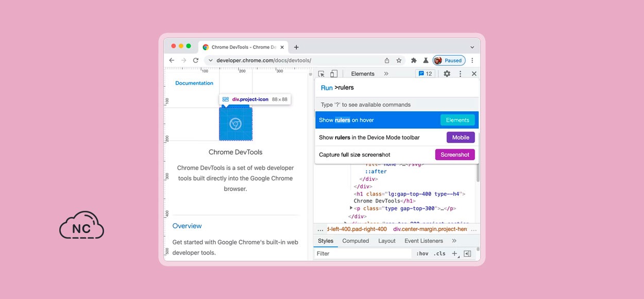Open the 12 console issues badge
The width and height of the screenshot is (644, 299).
[x=425, y=74]
